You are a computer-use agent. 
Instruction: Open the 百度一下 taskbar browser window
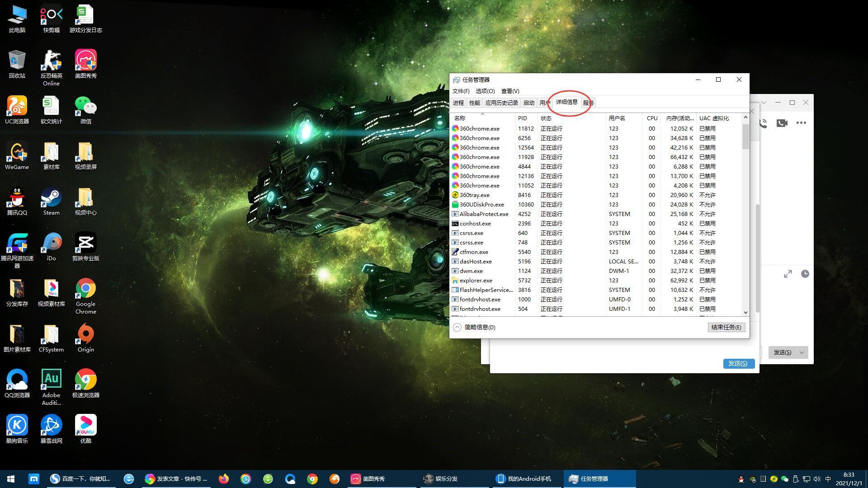point(80,479)
